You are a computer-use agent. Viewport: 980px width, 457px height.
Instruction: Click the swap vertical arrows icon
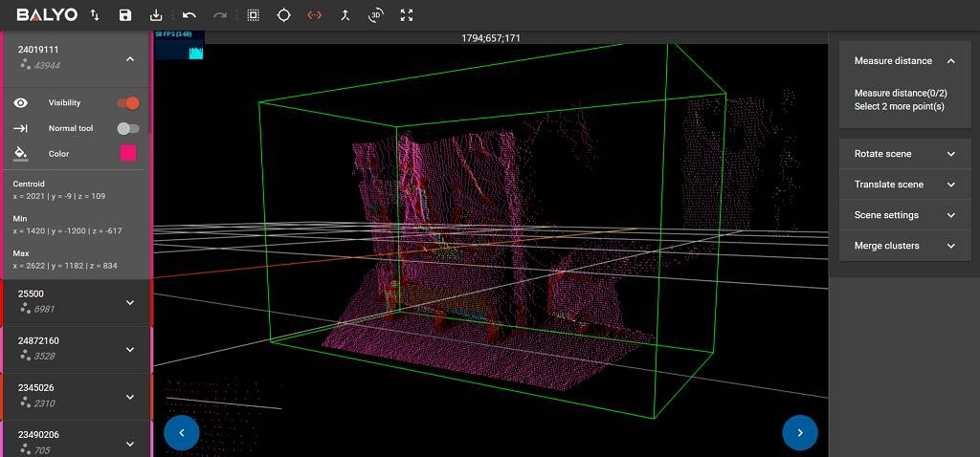[95, 15]
